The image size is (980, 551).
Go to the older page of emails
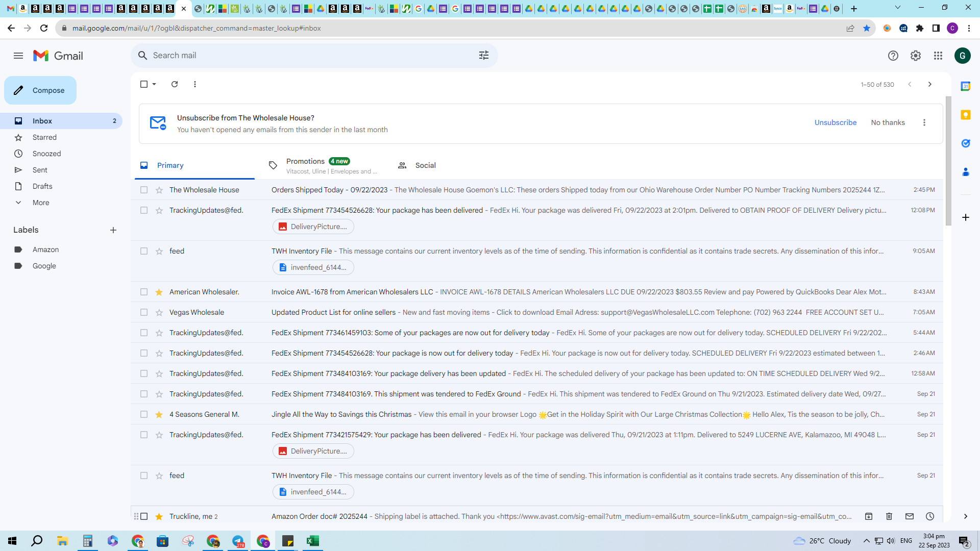click(930, 84)
